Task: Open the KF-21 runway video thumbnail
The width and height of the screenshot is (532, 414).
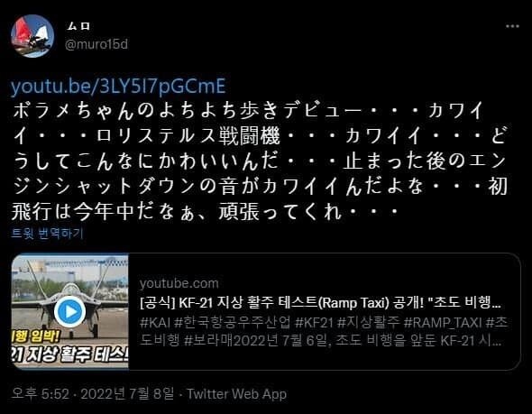Action: (70, 311)
